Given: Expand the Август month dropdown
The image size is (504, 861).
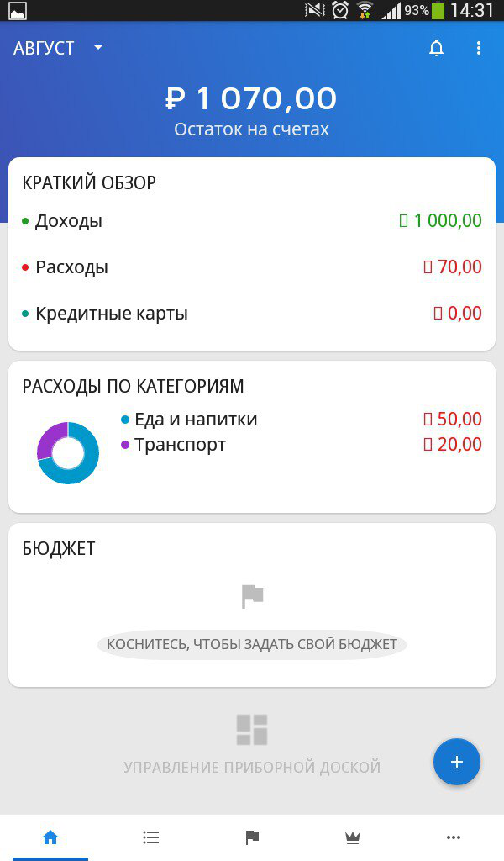Looking at the screenshot, I should click(57, 49).
